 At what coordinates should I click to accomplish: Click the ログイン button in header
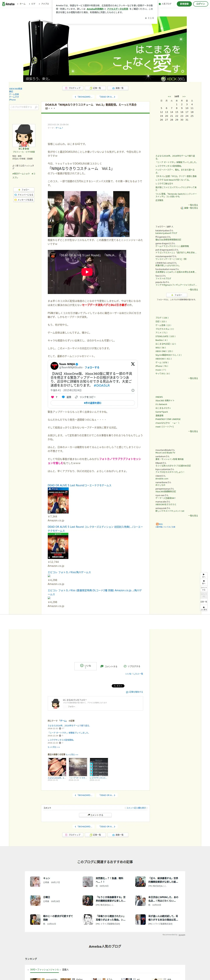click(201, 4)
